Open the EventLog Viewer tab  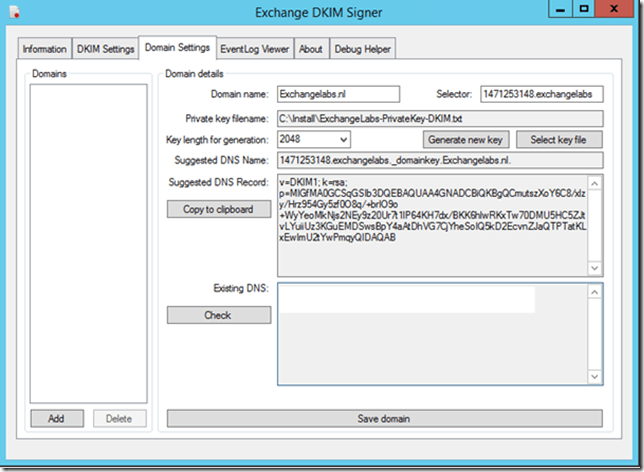pos(255,49)
